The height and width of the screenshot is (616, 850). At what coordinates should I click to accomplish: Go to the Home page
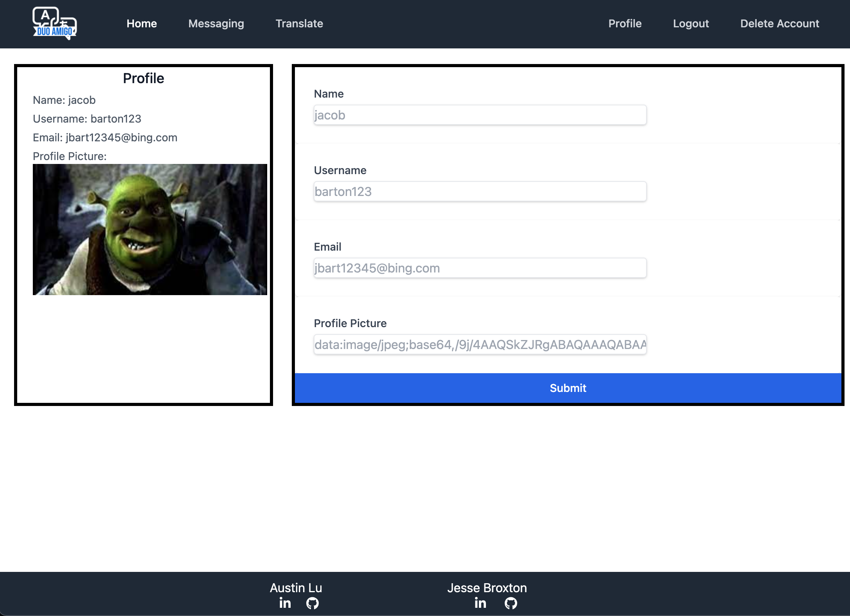(x=141, y=23)
